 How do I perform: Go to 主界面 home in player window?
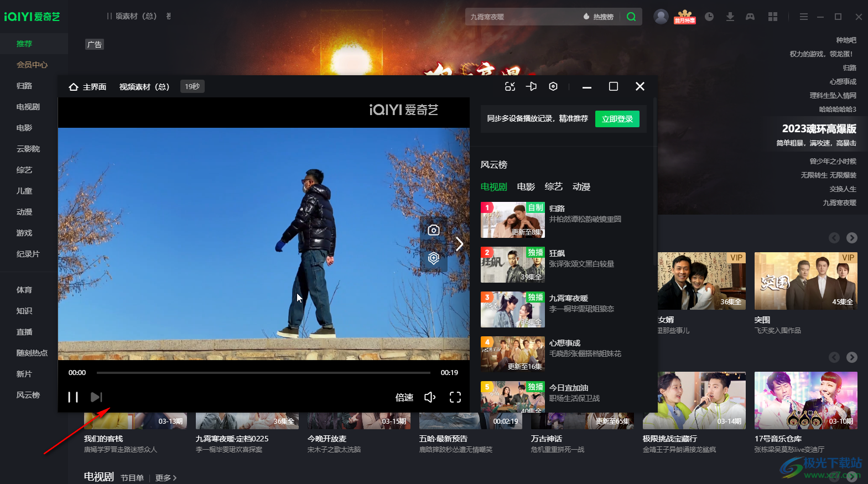point(87,87)
